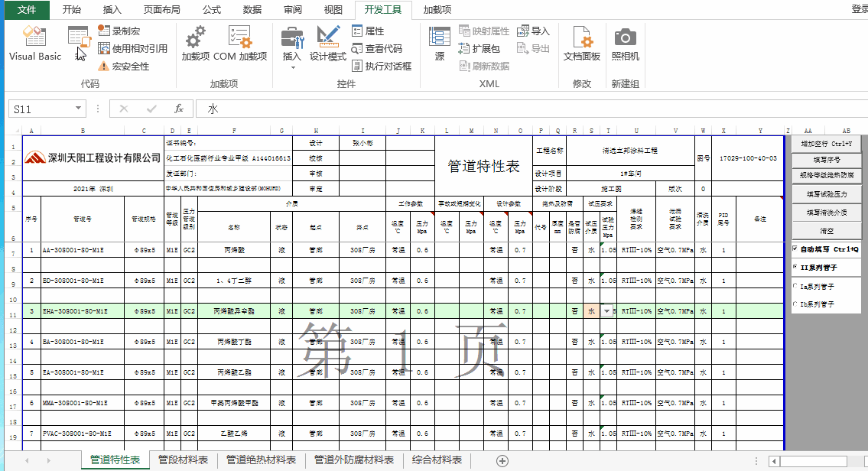868x471 pixels.
Task: Open control 属性 properties
Action: [368, 31]
